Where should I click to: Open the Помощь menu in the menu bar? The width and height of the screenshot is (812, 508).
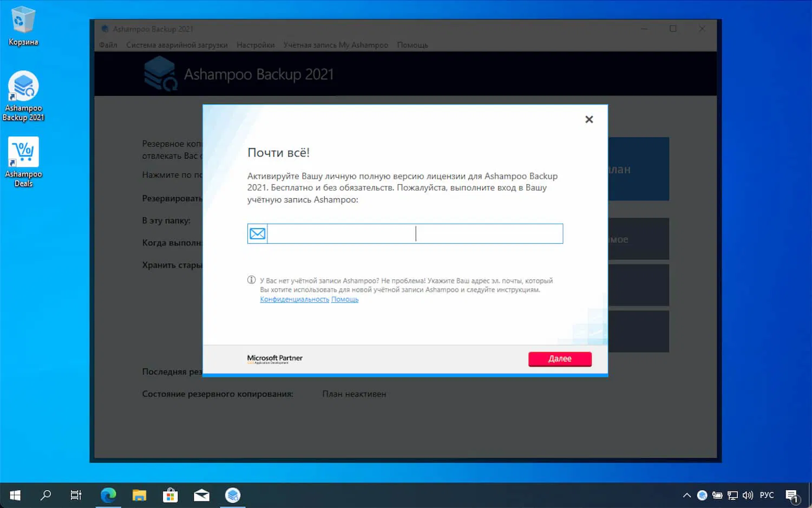412,45
